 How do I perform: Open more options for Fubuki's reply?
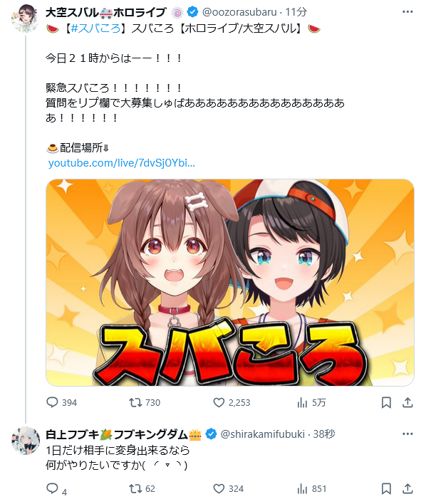pos(407,434)
